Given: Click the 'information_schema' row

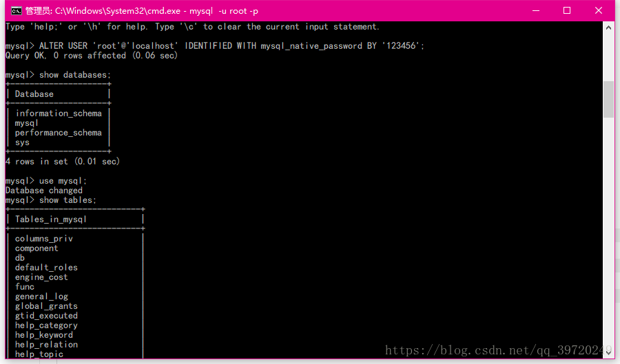Looking at the screenshot, I should (59, 114).
